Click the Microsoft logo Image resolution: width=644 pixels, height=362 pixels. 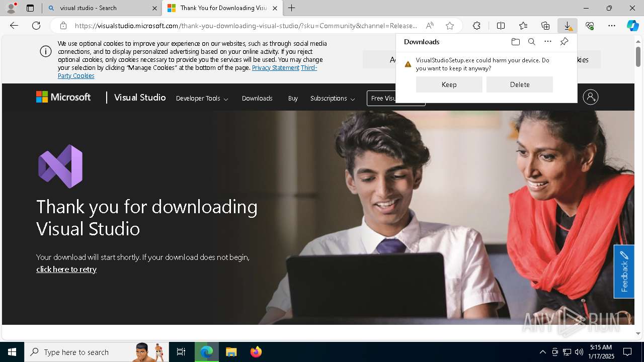click(x=63, y=98)
